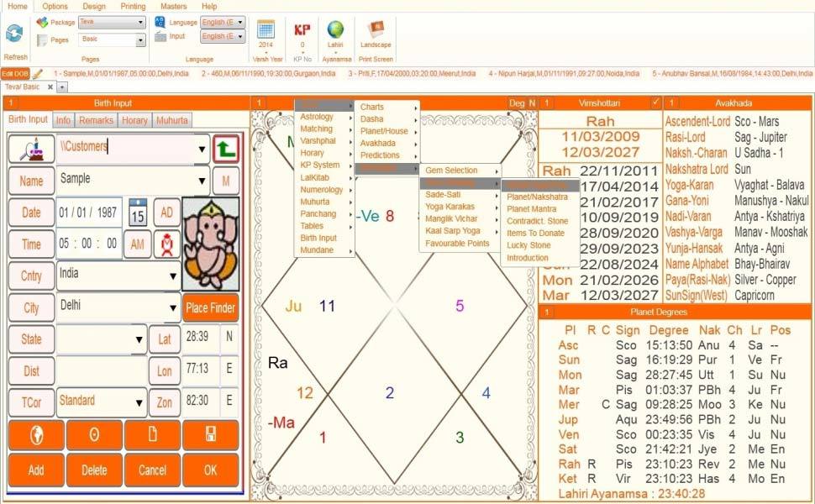Open the Country dropdown showing India

tap(173, 276)
